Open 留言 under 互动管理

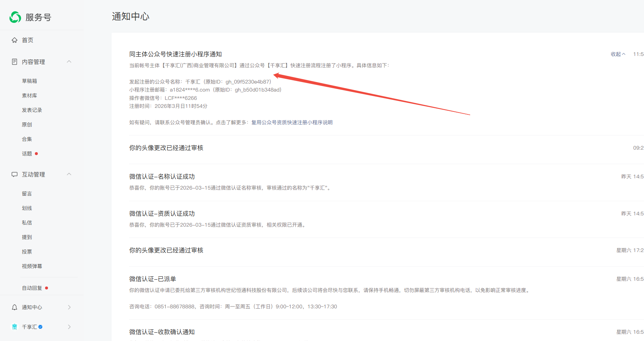pos(27,194)
